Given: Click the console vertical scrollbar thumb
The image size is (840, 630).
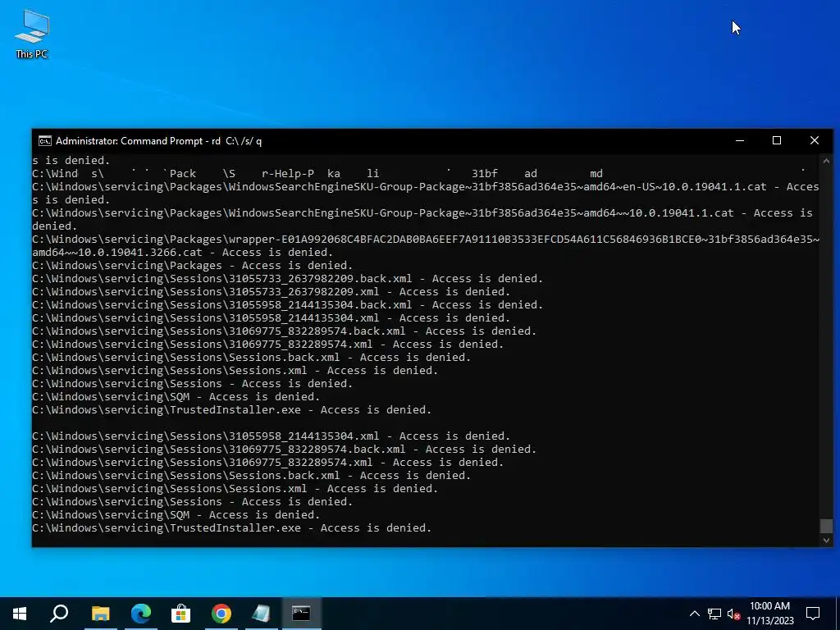Looking at the screenshot, I should 827,526.
